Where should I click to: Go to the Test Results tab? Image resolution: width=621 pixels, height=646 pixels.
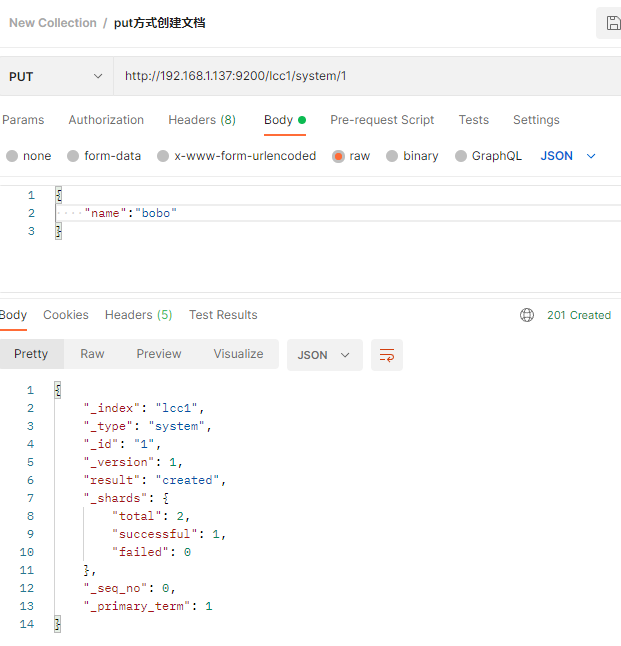tap(223, 315)
